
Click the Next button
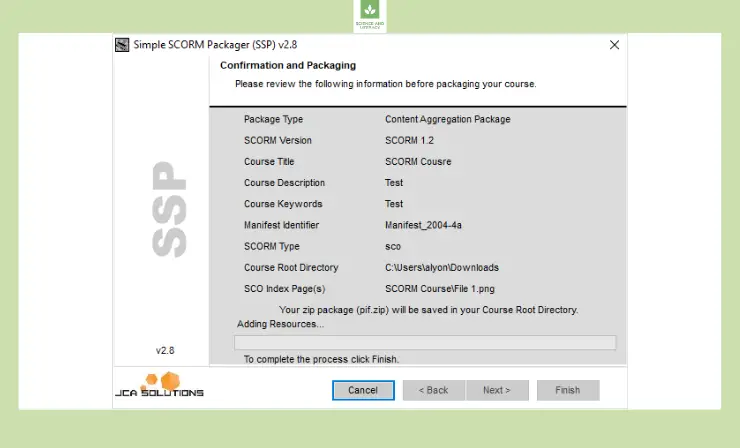497,390
